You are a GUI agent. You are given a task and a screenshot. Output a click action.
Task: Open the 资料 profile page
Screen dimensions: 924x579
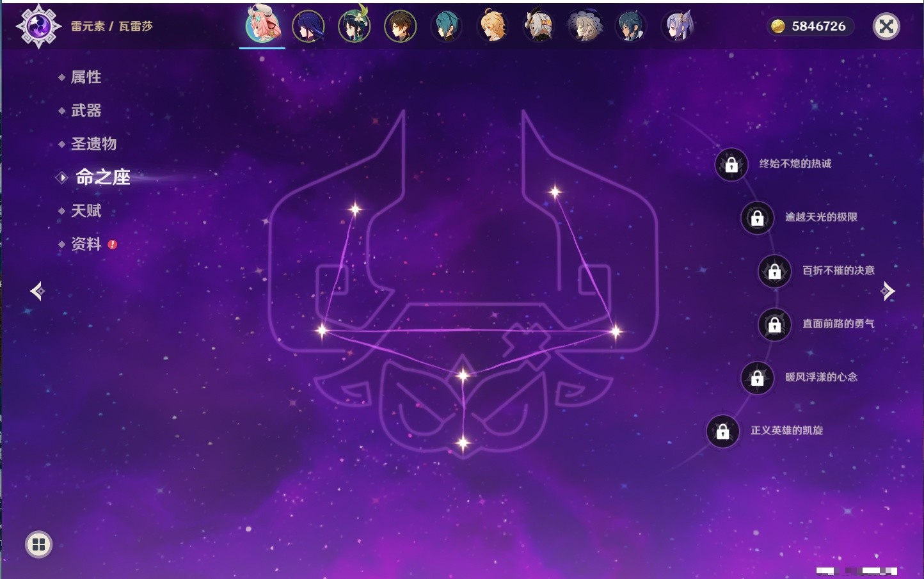click(x=86, y=244)
